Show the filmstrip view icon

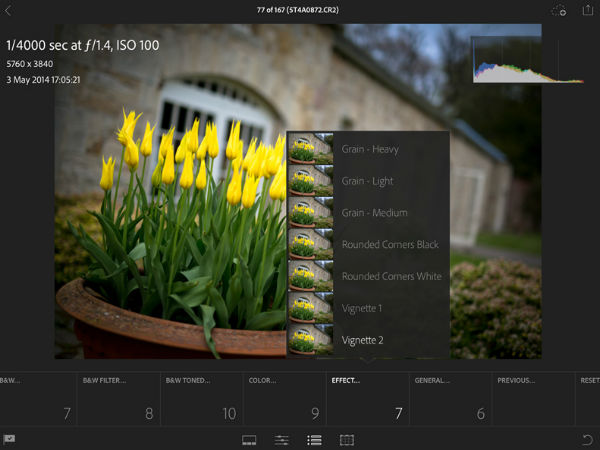coord(250,439)
